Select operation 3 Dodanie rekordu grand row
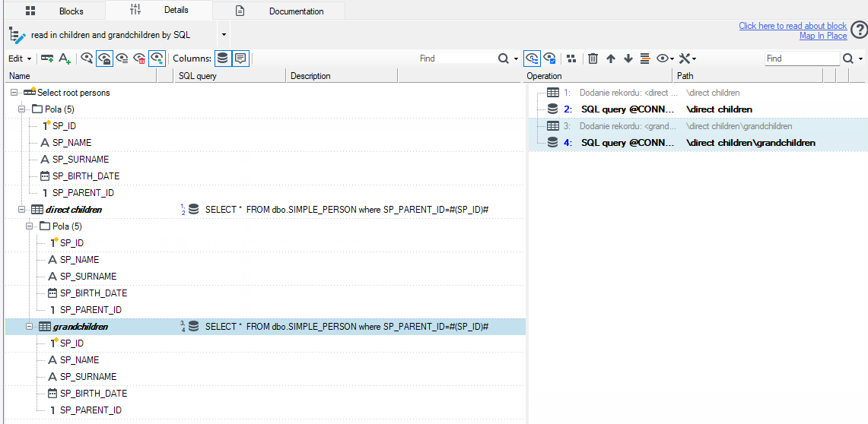 pos(698,126)
